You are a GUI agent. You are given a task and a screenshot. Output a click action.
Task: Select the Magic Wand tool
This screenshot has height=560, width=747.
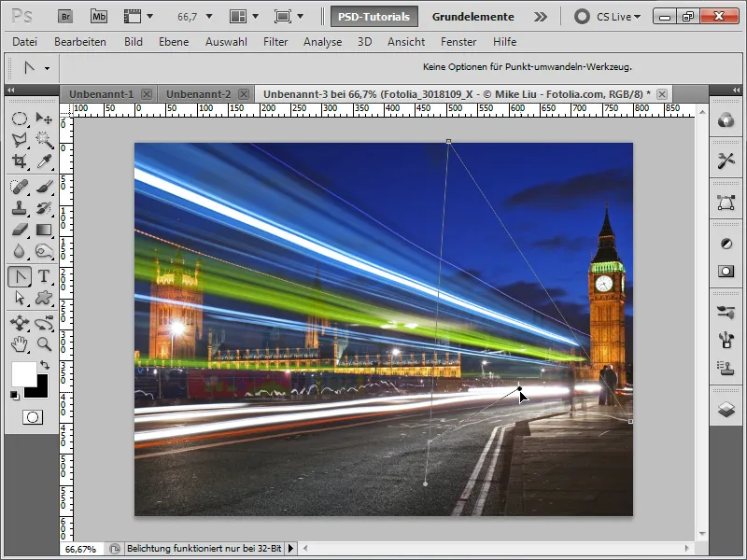(44, 139)
